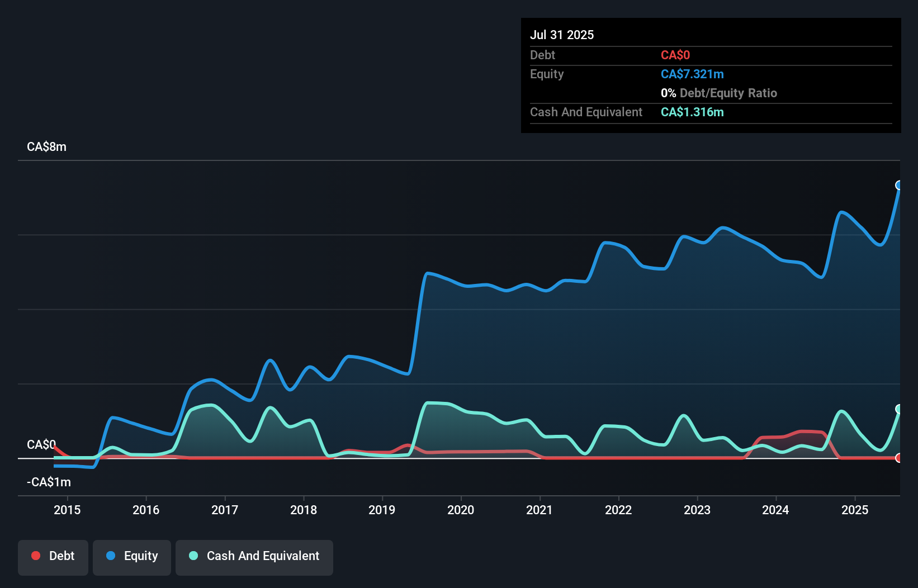Image resolution: width=918 pixels, height=588 pixels.
Task: Click the 0% Debt/Equity Ratio text
Action: [x=719, y=93]
